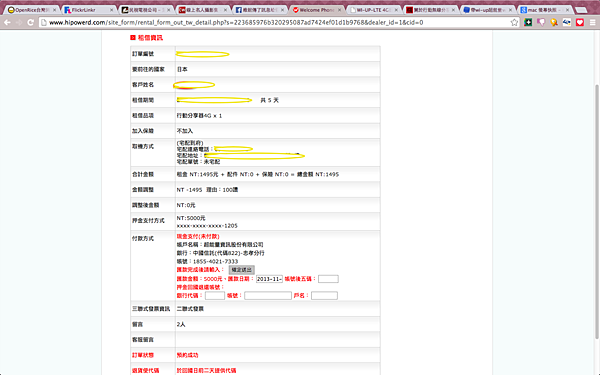Click masked card number ending 1205
This screenshot has height=375, width=600.
pyautogui.click(x=207, y=226)
